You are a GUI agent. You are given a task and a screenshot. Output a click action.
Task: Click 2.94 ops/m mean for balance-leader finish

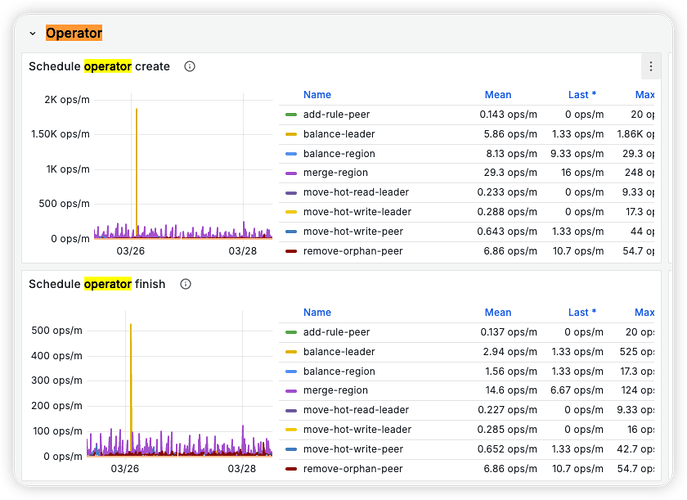[510, 352]
